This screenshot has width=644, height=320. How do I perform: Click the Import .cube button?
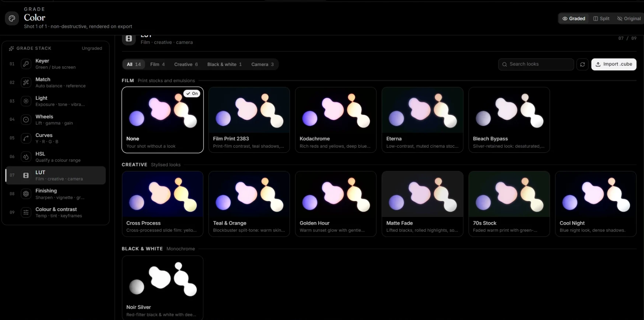point(614,64)
